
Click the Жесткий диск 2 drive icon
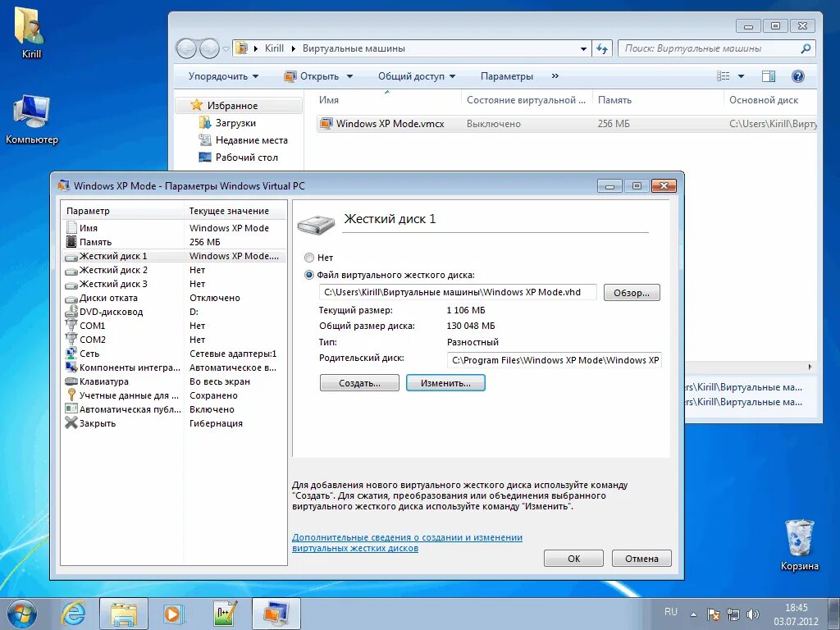coord(71,271)
